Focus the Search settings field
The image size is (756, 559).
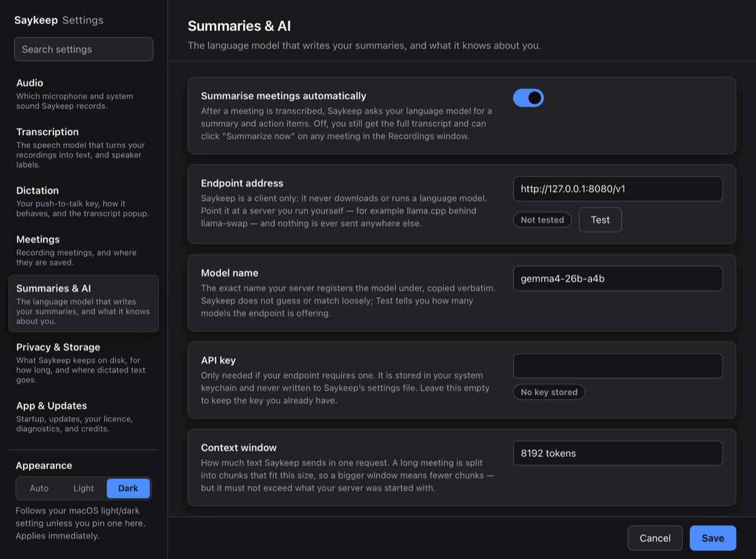click(x=84, y=49)
